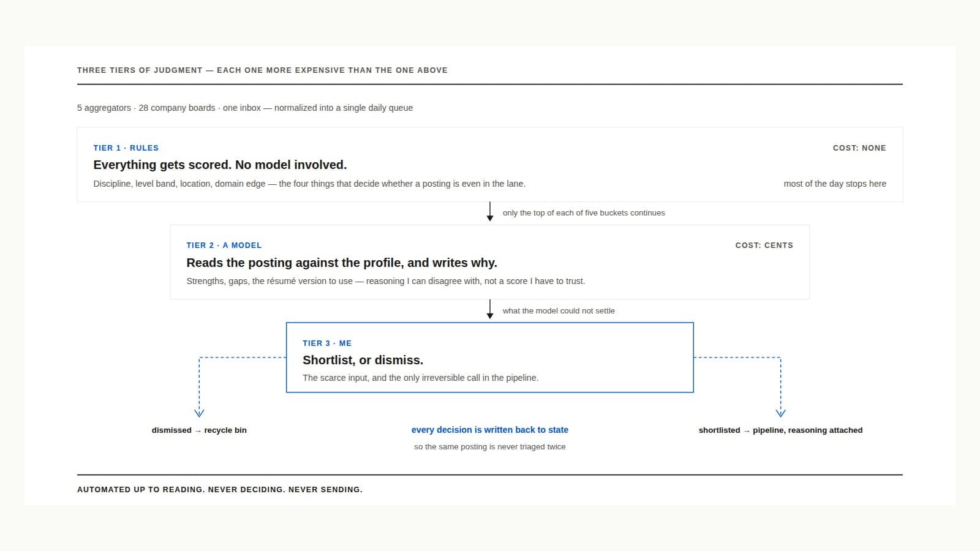Image resolution: width=980 pixels, height=551 pixels.
Task: Click heading 'Reads the posting against the profile'
Action: click(x=342, y=263)
